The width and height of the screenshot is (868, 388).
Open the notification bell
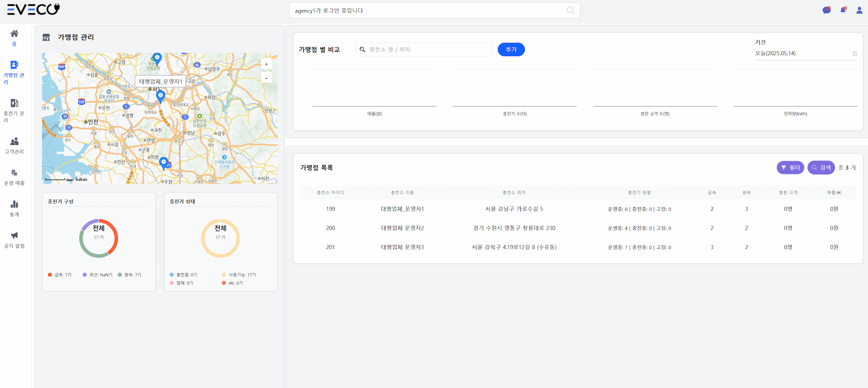843,10
